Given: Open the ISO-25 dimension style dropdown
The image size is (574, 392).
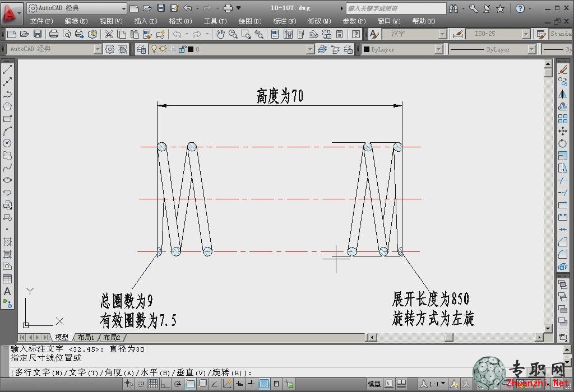Looking at the screenshot, I should 526,34.
